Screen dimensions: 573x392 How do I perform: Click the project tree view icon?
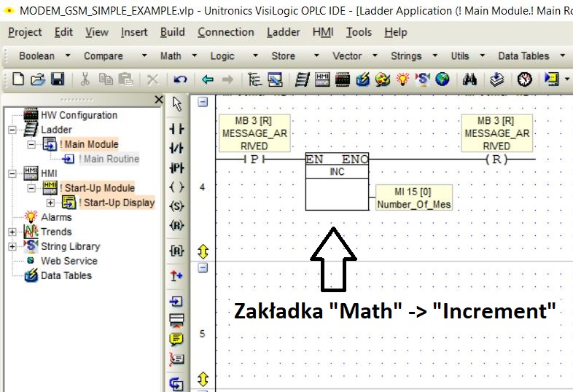coord(254,79)
